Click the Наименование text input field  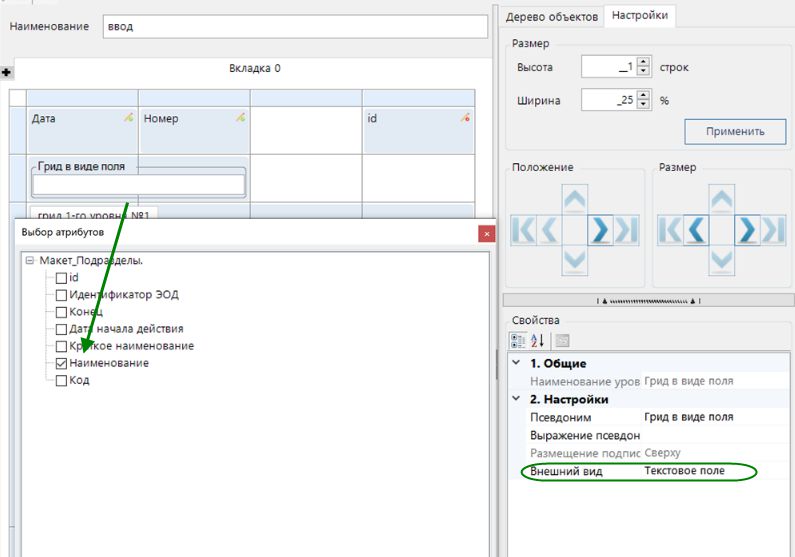294,26
